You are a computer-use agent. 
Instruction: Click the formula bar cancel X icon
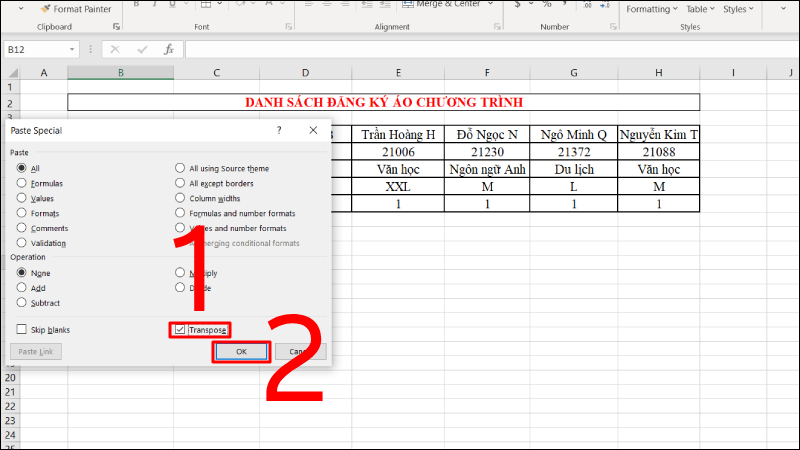pos(116,49)
